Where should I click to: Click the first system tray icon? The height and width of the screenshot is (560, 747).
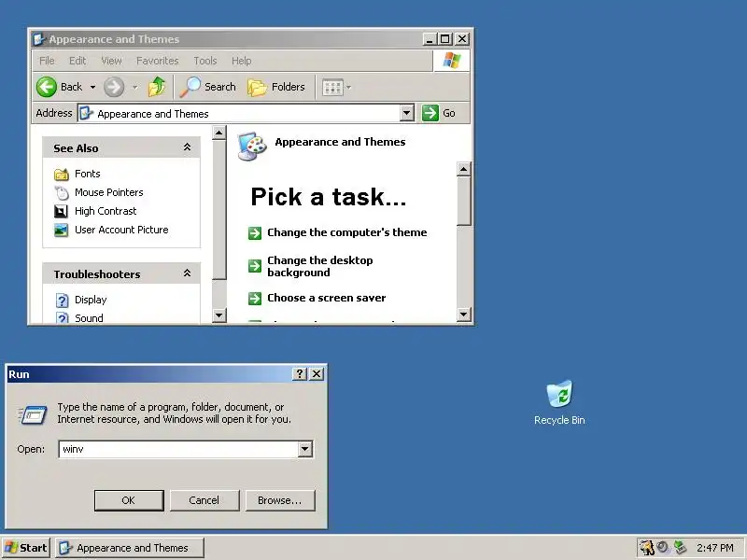(x=647, y=548)
